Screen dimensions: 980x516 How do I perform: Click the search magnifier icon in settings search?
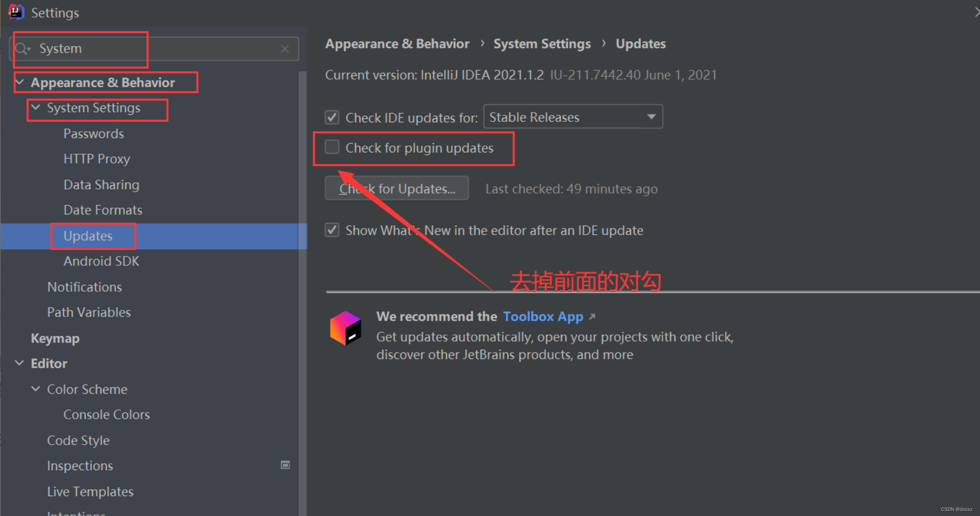pos(23,48)
